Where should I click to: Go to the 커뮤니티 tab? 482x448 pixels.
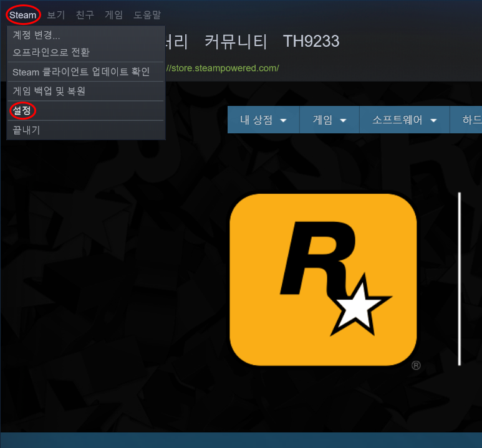pyautogui.click(x=236, y=42)
